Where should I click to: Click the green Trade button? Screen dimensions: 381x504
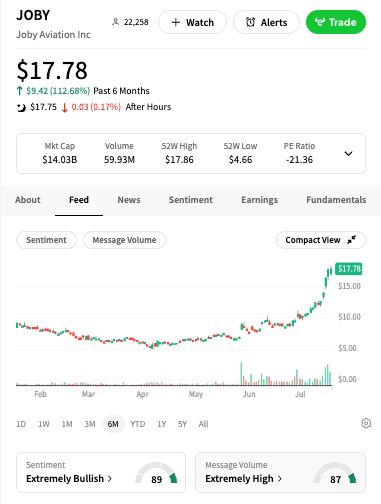click(x=336, y=22)
